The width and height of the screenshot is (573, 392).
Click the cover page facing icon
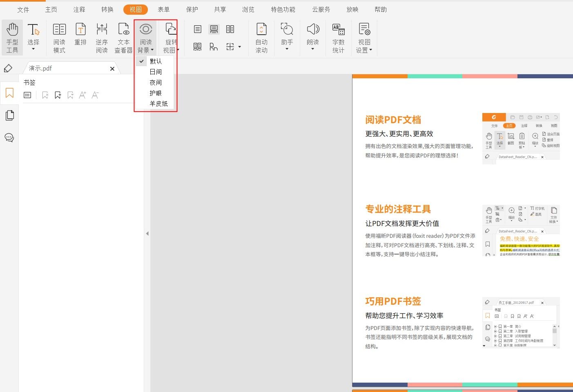click(x=214, y=47)
